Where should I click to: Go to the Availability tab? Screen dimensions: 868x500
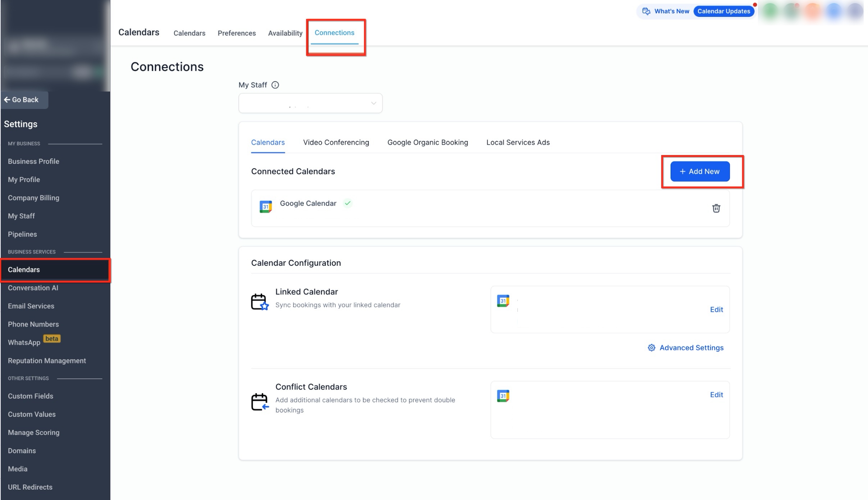click(285, 33)
